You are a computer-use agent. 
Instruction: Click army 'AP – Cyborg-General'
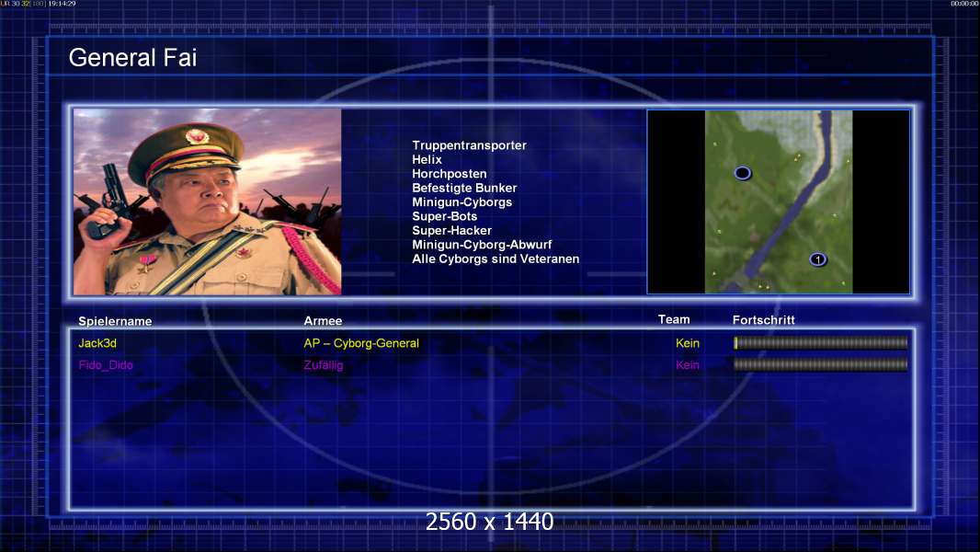360,343
